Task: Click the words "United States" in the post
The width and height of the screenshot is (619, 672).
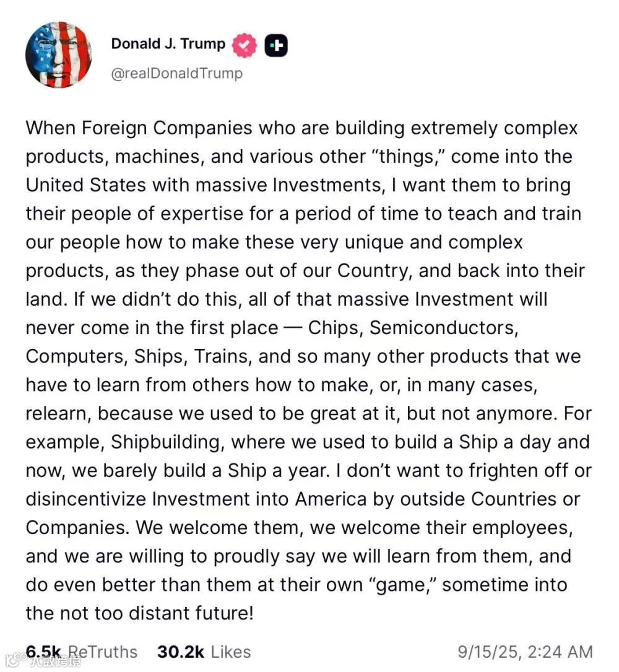Action: (x=86, y=185)
